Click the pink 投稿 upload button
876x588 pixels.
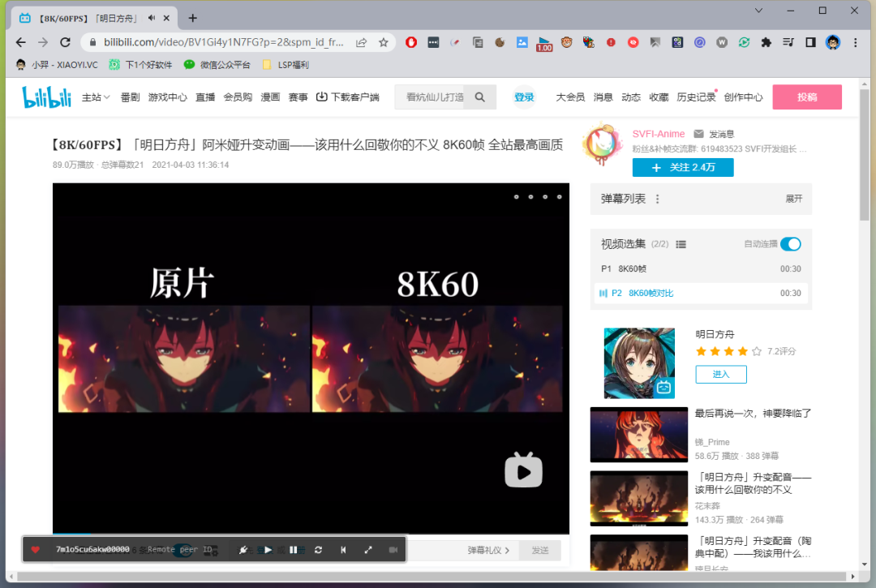click(x=806, y=97)
